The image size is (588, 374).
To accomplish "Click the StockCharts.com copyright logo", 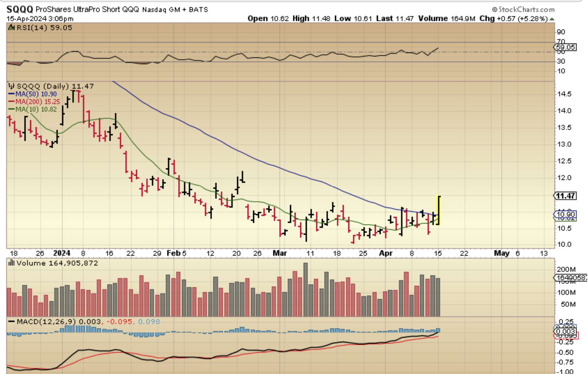I will (x=523, y=10).
